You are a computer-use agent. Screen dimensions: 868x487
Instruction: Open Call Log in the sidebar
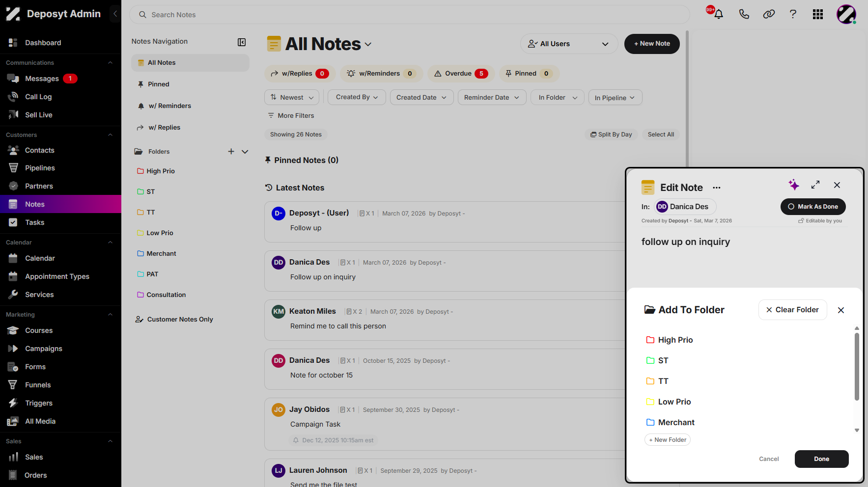[x=38, y=97]
